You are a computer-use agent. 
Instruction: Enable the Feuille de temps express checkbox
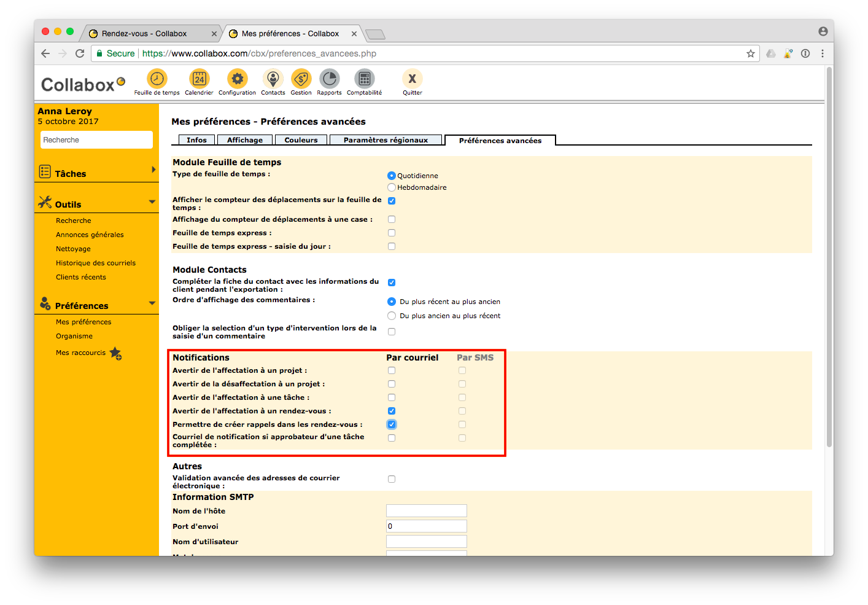[392, 233]
